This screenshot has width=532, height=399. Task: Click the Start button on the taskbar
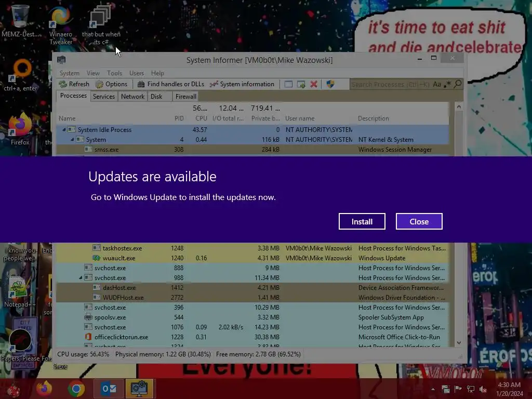tap(14, 389)
